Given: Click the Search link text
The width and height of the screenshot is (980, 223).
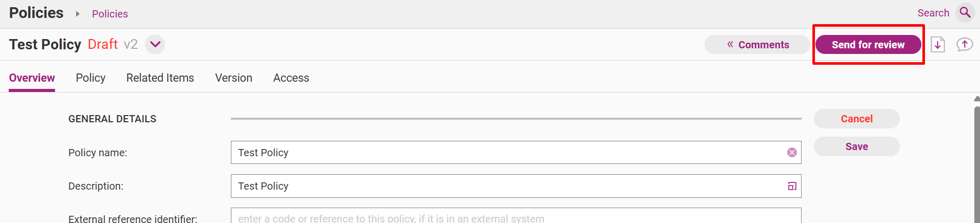Looking at the screenshot, I should tap(933, 13).
